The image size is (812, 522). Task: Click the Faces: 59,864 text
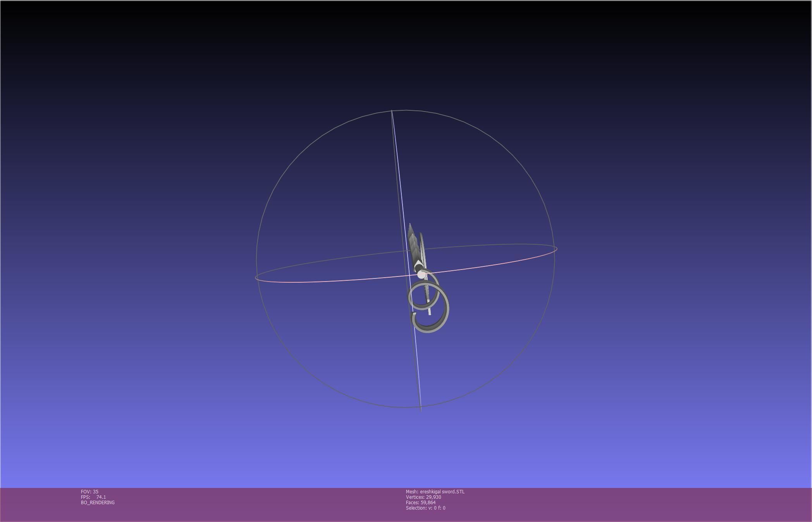click(421, 503)
